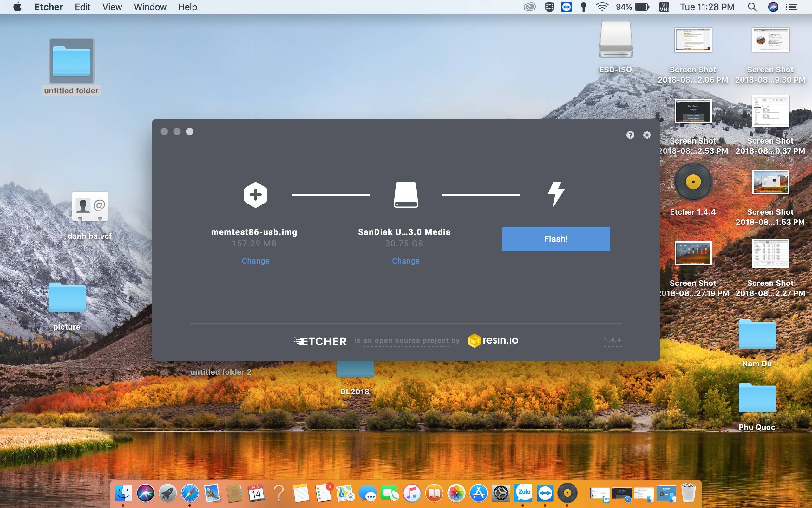Select Screen Shot 2018-08...2.27 PM thumbnail

coord(770,253)
